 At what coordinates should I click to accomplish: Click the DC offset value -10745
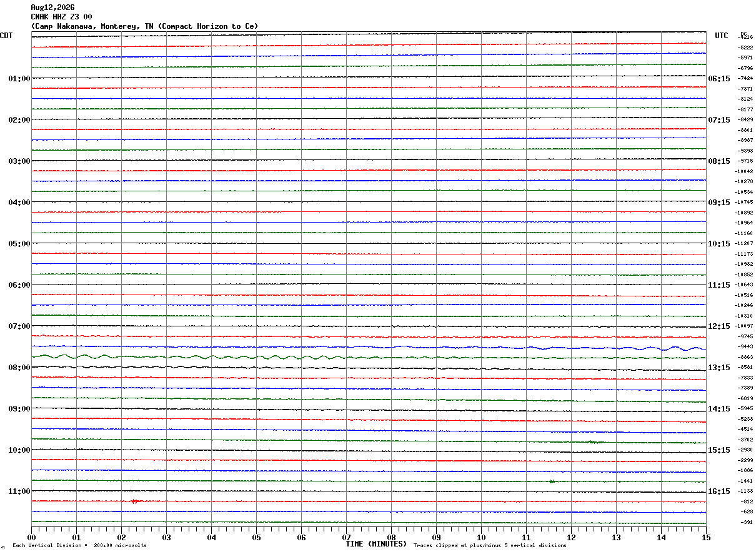pyautogui.click(x=744, y=203)
